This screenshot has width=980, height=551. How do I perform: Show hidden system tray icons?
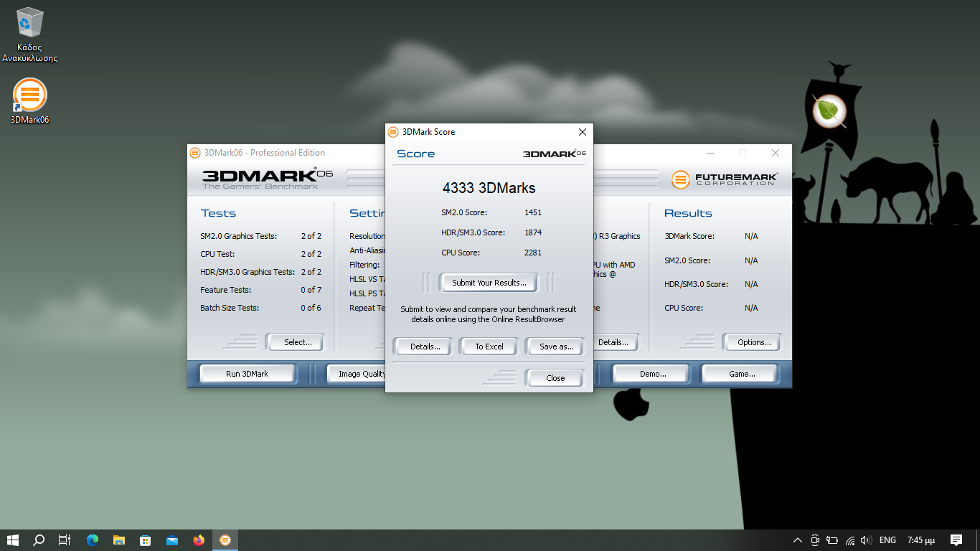click(x=798, y=540)
